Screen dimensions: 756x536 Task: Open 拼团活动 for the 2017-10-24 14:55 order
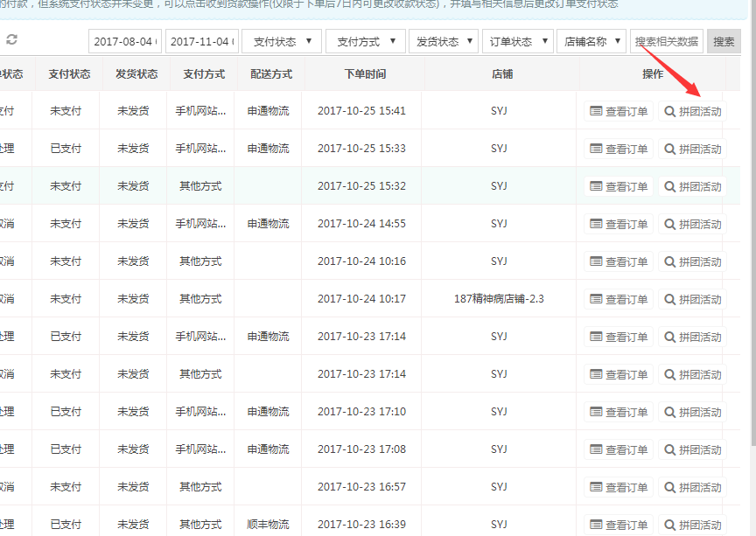[x=692, y=224]
